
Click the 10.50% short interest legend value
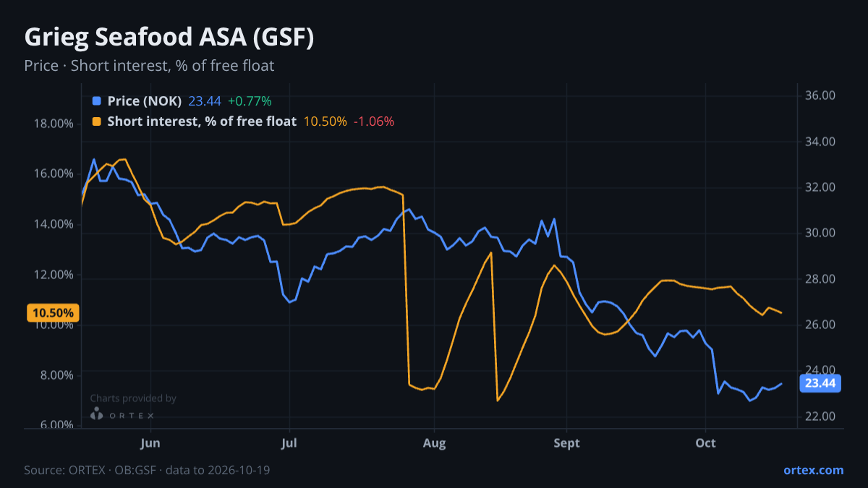(x=325, y=121)
